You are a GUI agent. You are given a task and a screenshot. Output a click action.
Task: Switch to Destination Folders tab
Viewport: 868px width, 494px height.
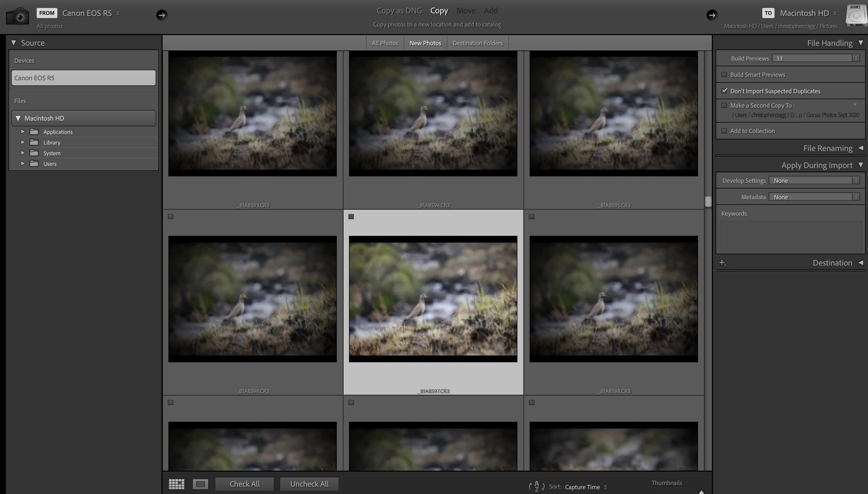tap(477, 43)
